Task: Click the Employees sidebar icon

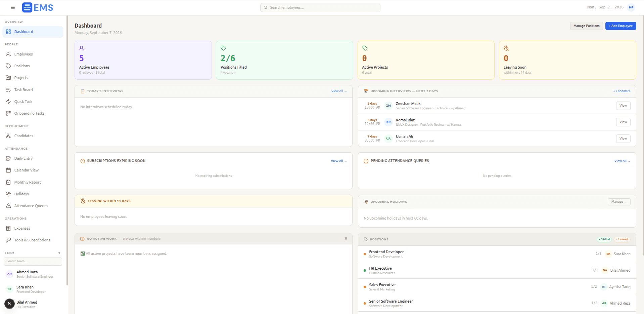Action: (8, 54)
